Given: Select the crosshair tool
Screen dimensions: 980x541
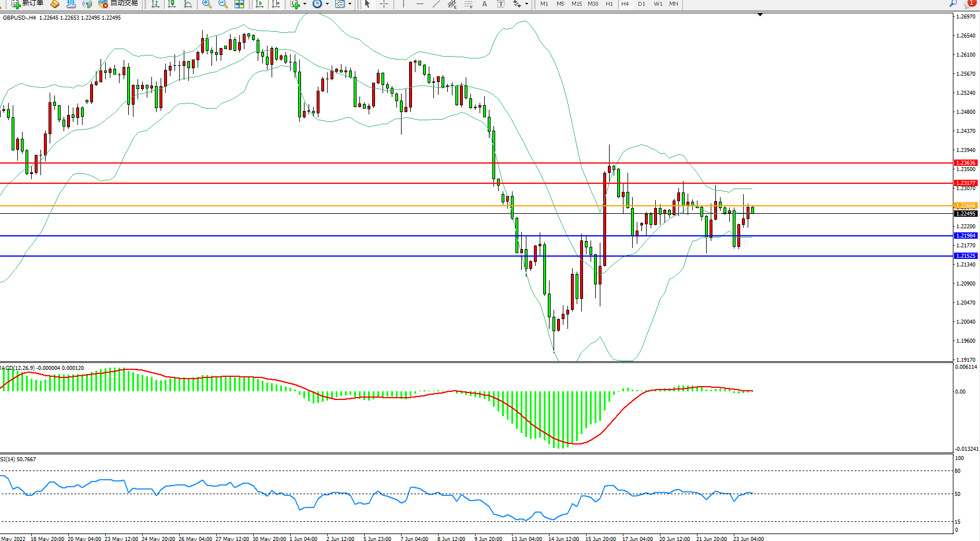Looking at the screenshot, I should click(x=384, y=4).
